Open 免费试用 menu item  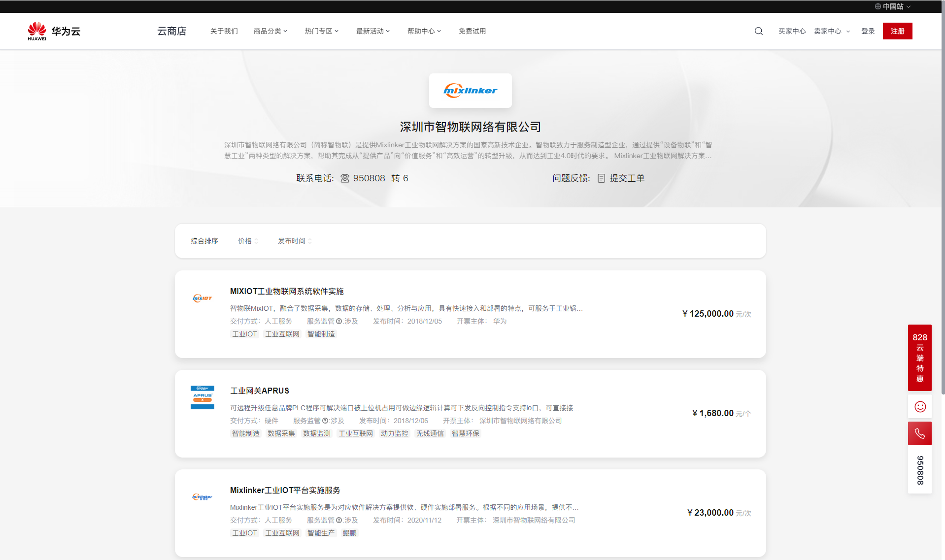coord(472,31)
